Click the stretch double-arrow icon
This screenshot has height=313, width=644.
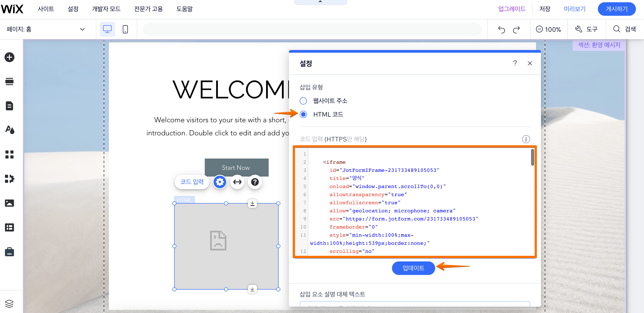[x=237, y=182]
